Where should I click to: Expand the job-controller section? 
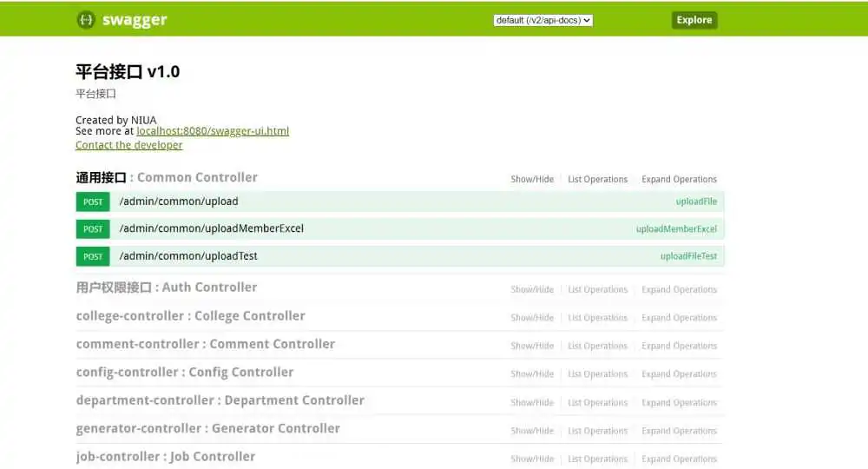pos(166,458)
